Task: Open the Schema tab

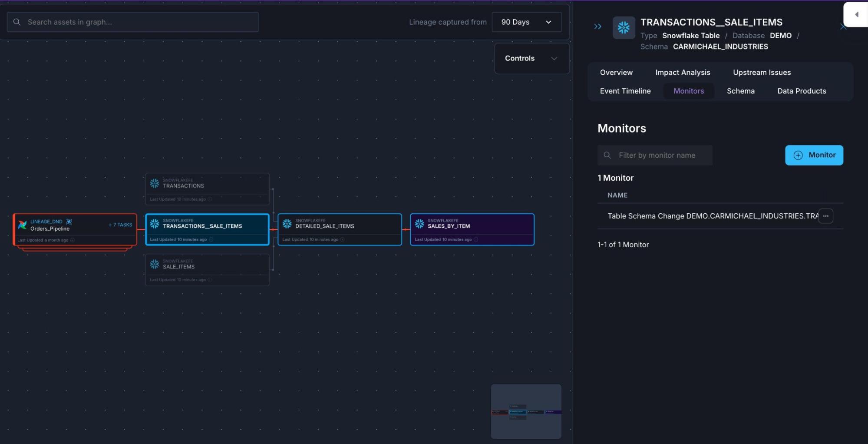Action: pos(740,91)
